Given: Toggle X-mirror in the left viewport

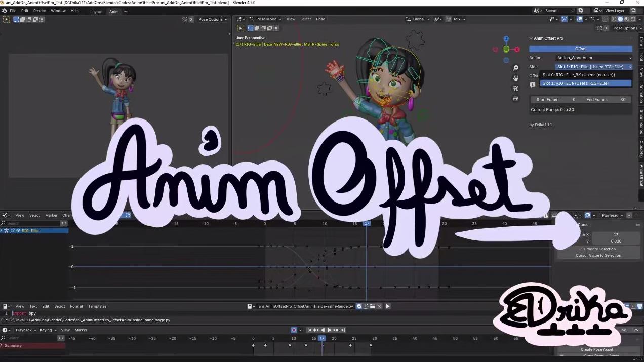Looking at the screenshot, I should click(x=191, y=19).
